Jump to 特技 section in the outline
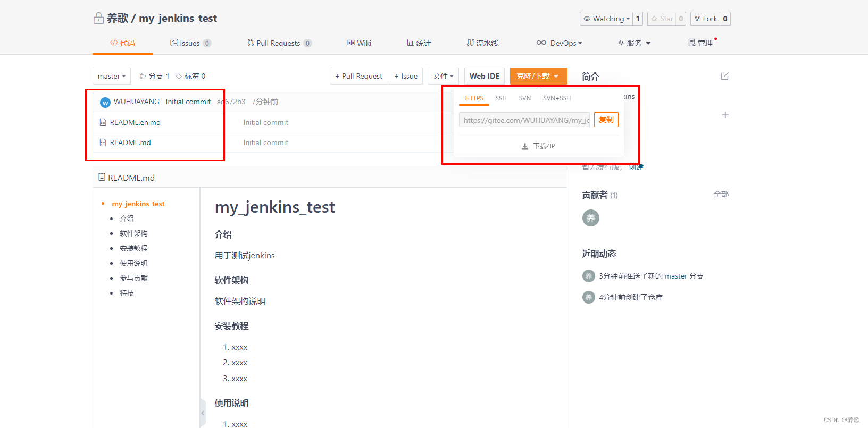This screenshot has width=868, height=428. [127, 293]
